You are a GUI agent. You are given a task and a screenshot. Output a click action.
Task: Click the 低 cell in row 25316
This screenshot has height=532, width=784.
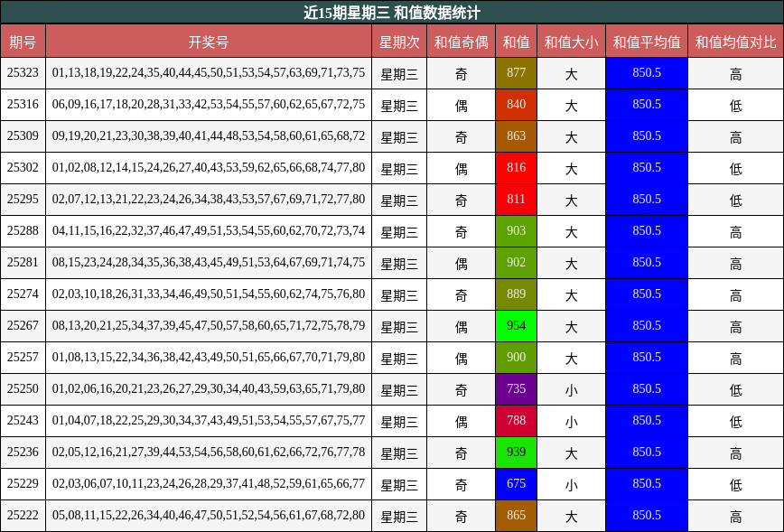[734, 104]
